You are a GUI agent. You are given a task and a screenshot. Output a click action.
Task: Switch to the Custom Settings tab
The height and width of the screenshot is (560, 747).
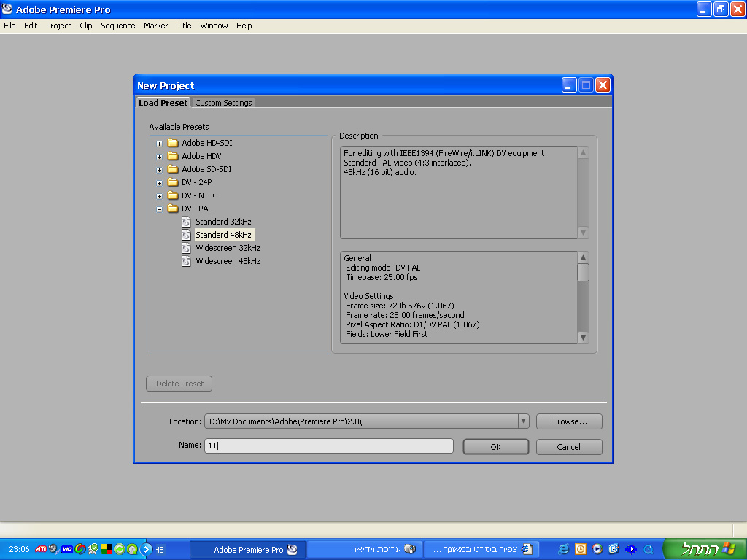pyautogui.click(x=223, y=103)
